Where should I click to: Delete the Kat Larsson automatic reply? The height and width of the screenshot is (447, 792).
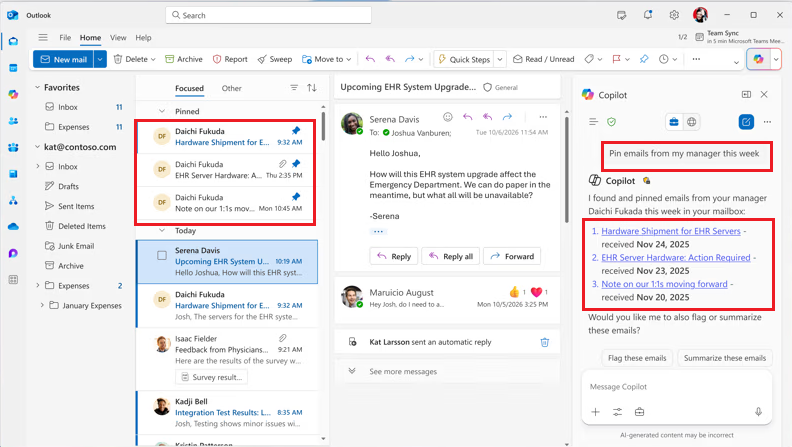[x=544, y=342]
